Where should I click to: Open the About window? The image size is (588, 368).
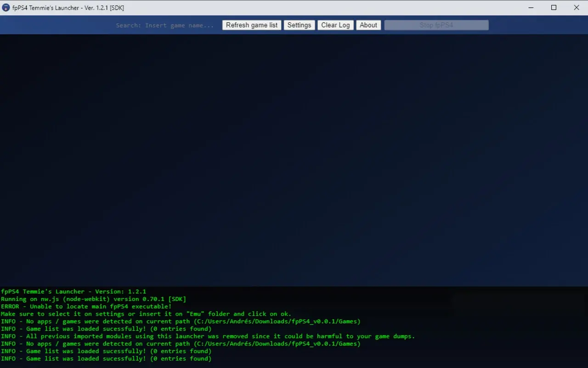coord(368,25)
